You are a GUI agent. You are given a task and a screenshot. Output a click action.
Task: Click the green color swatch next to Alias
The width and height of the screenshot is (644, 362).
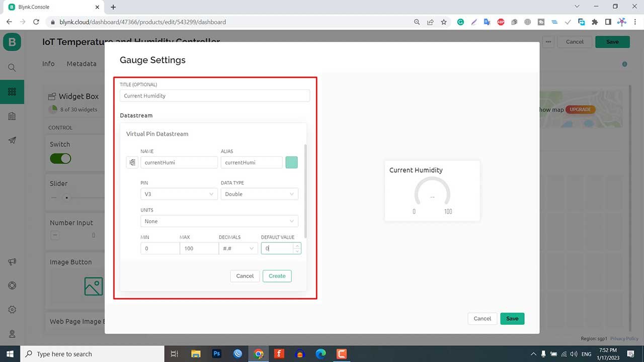[x=291, y=162]
